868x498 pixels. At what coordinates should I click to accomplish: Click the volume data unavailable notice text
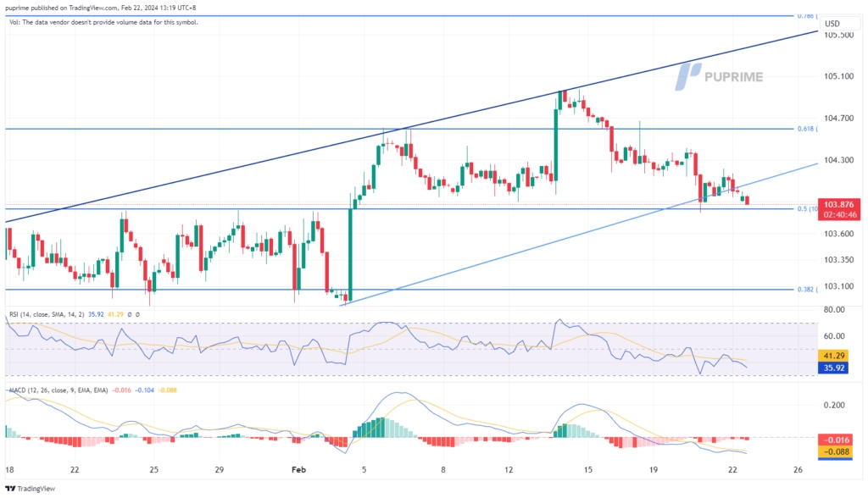coord(103,23)
